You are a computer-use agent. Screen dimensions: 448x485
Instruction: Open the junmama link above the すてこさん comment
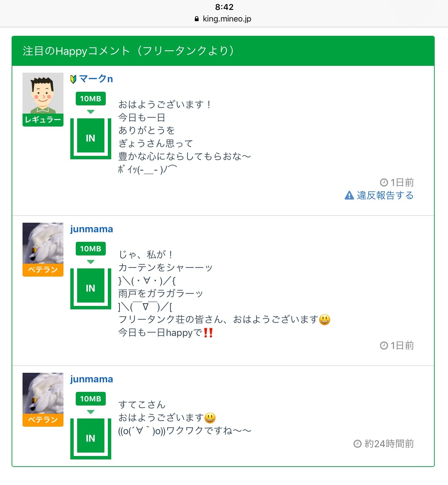coord(91,379)
